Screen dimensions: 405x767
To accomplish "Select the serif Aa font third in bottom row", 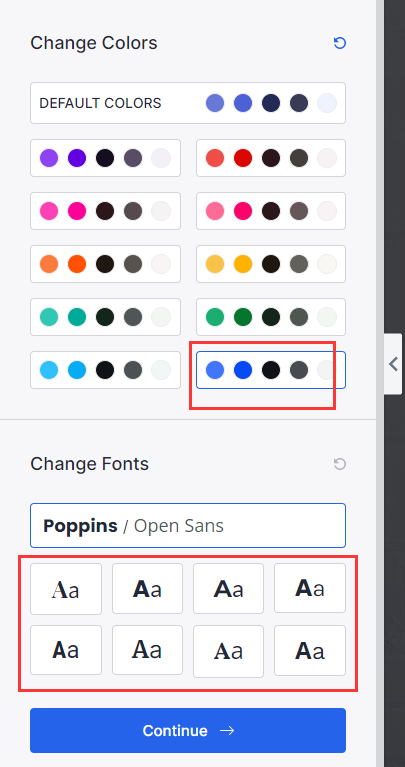I will click(228, 652).
